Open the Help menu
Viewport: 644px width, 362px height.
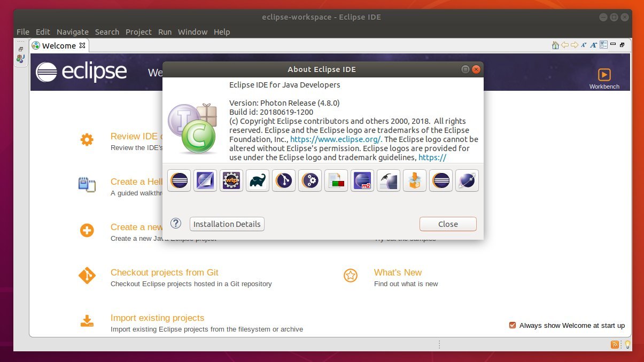point(222,32)
